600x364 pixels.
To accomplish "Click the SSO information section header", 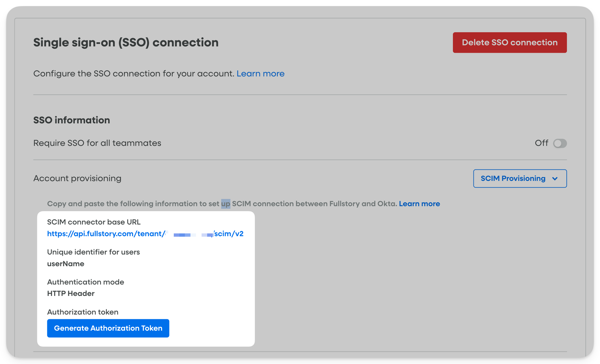I will tap(71, 120).
